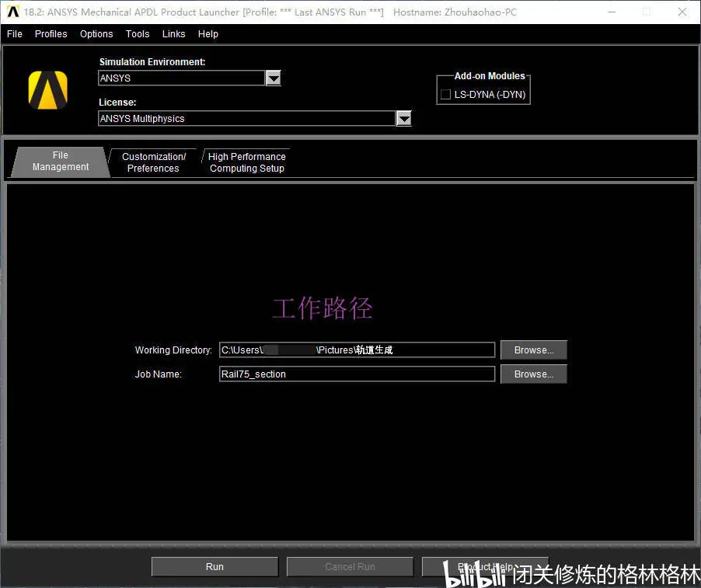Expand the Simulation Environment dropdown arrow
The image size is (701, 588).
(273, 78)
